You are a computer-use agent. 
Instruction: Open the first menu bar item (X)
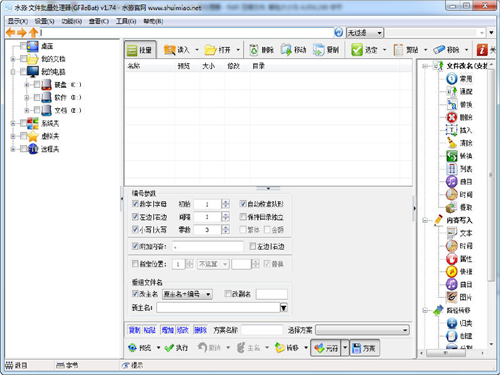18,21
